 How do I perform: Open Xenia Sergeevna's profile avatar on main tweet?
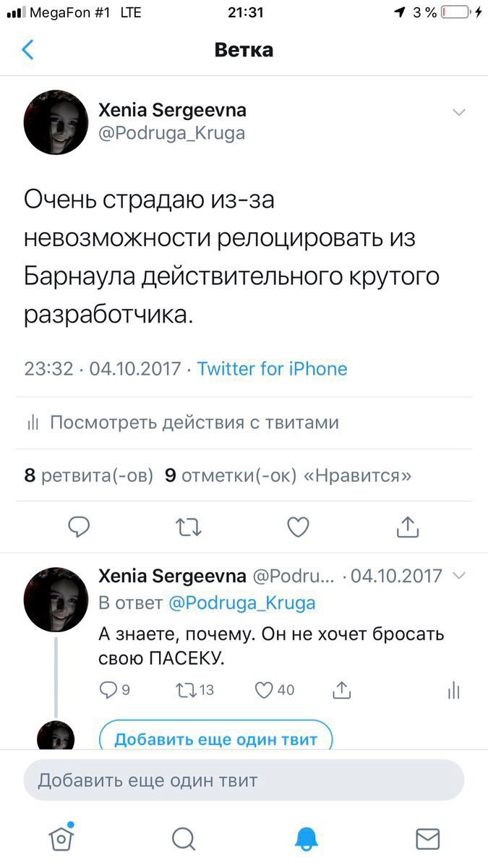[x=56, y=122]
